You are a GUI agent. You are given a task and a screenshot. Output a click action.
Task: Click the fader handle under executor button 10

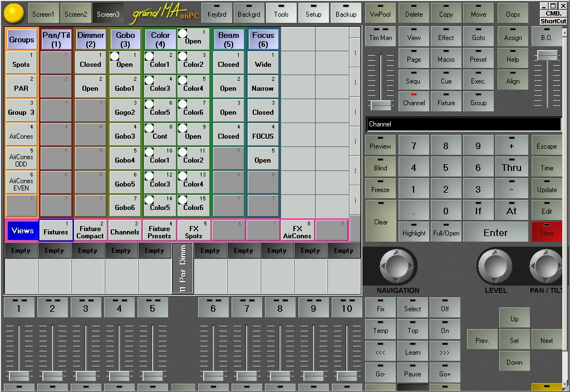pyautogui.click(x=346, y=376)
